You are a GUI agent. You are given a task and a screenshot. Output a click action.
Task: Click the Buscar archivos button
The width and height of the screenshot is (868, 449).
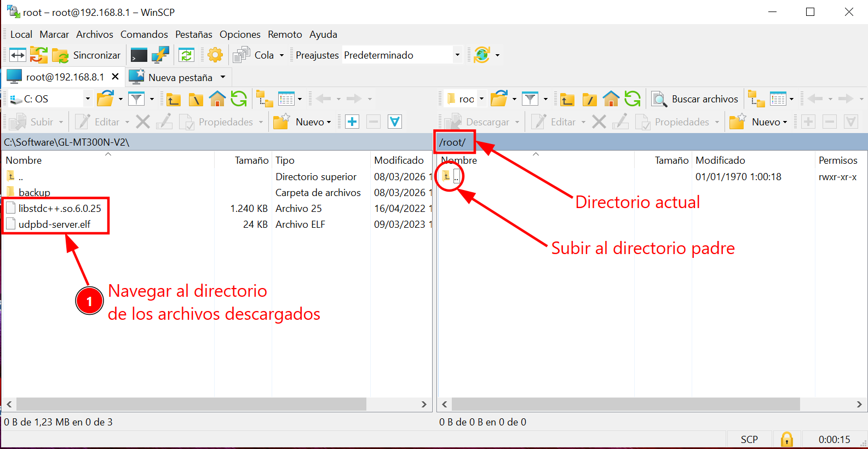point(695,99)
